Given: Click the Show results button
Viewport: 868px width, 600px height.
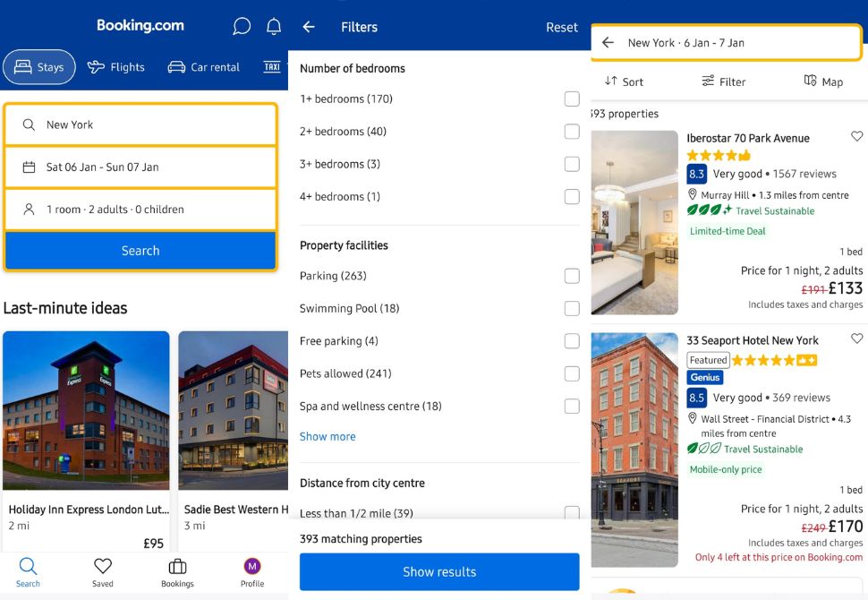Looking at the screenshot, I should [x=439, y=572].
